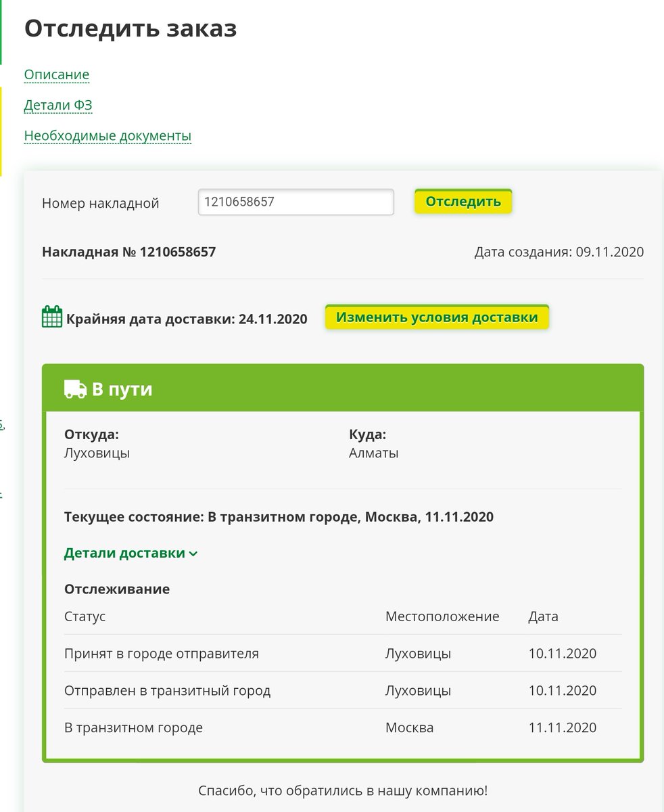Image resolution: width=664 pixels, height=812 pixels.
Task: Click the Куда Алматы value
Action: [373, 453]
